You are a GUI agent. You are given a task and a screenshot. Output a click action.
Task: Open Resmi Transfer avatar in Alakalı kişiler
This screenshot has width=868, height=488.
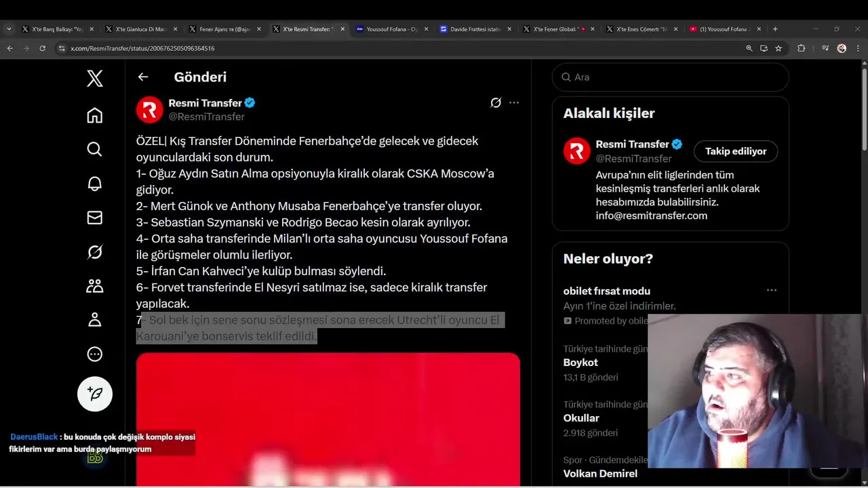(577, 151)
